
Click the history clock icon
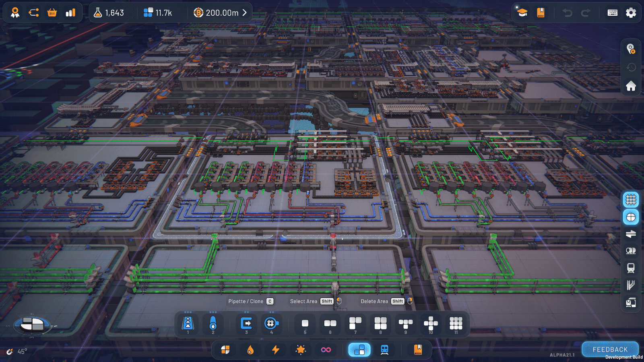coord(631,67)
